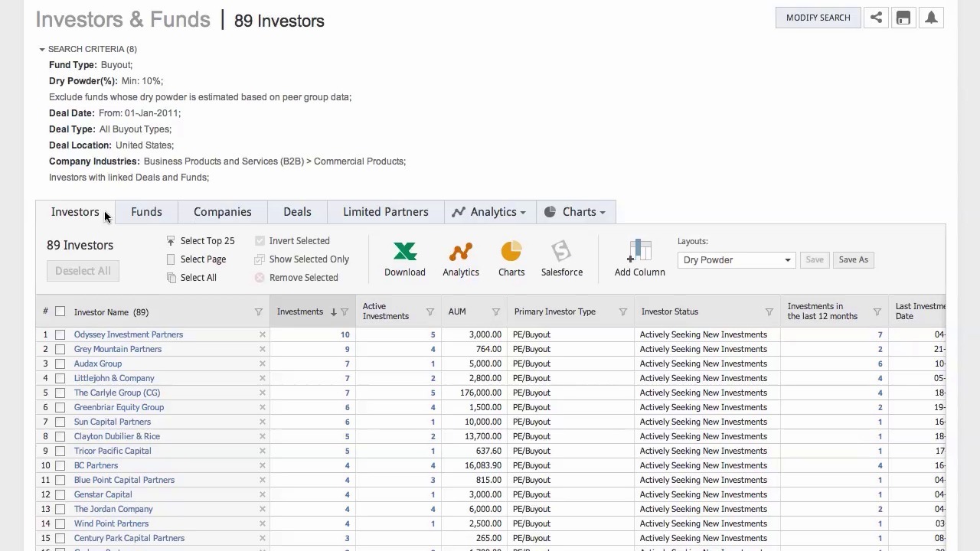
Task: Select All investors option
Action: coord(191,278)
